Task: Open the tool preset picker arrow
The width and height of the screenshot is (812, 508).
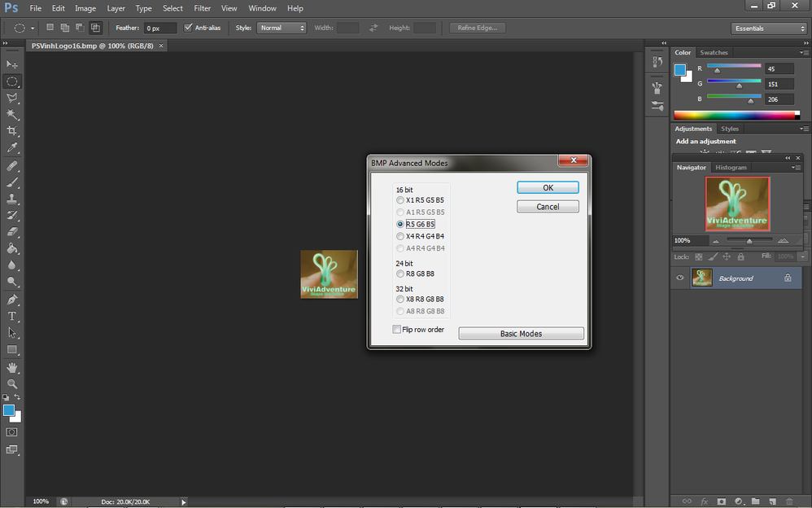Action: [33, 28]
